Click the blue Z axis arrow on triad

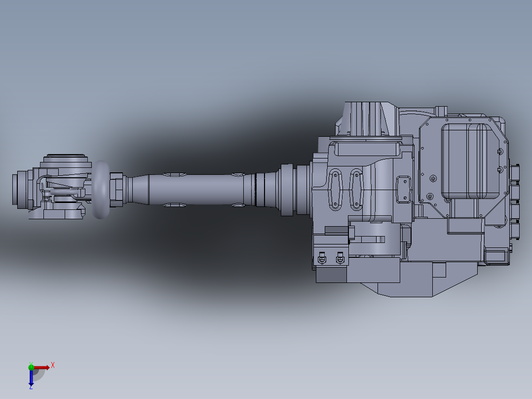[31, 378]
